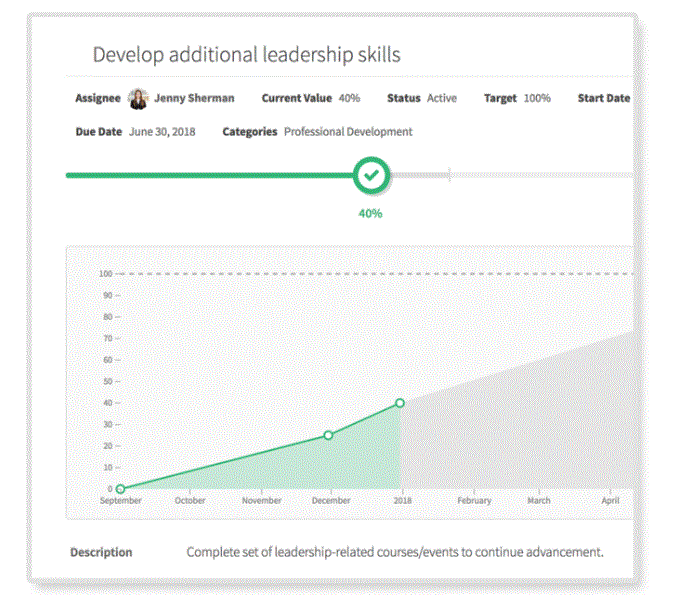Screen dimensions: 676x614
Task: Click the Target 100% value
Action: click(537, 98)
